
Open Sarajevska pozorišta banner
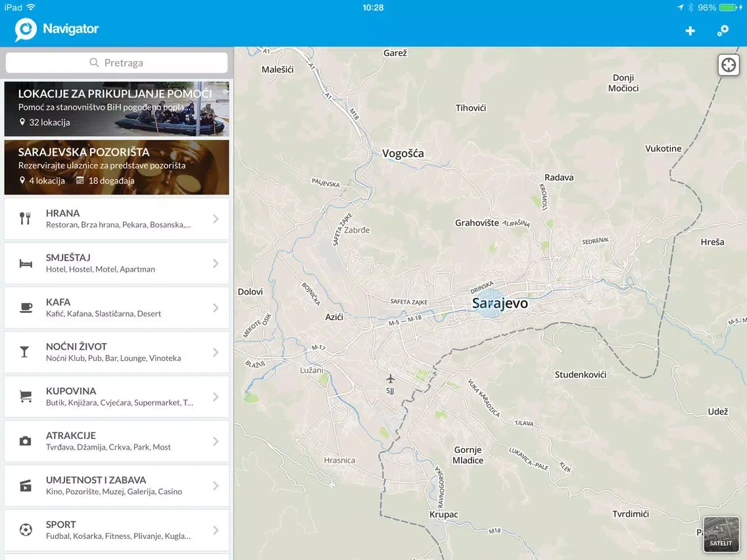tap(117, 167)
